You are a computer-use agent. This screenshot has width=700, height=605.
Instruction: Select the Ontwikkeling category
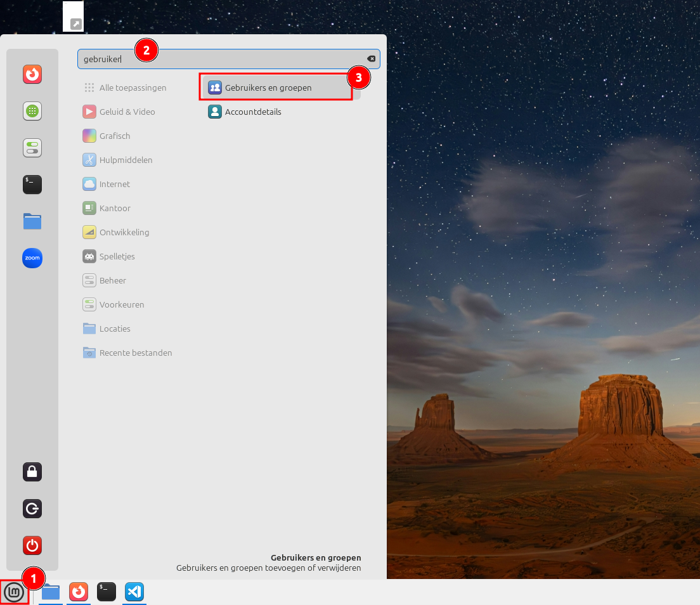(x=124, y=232)
